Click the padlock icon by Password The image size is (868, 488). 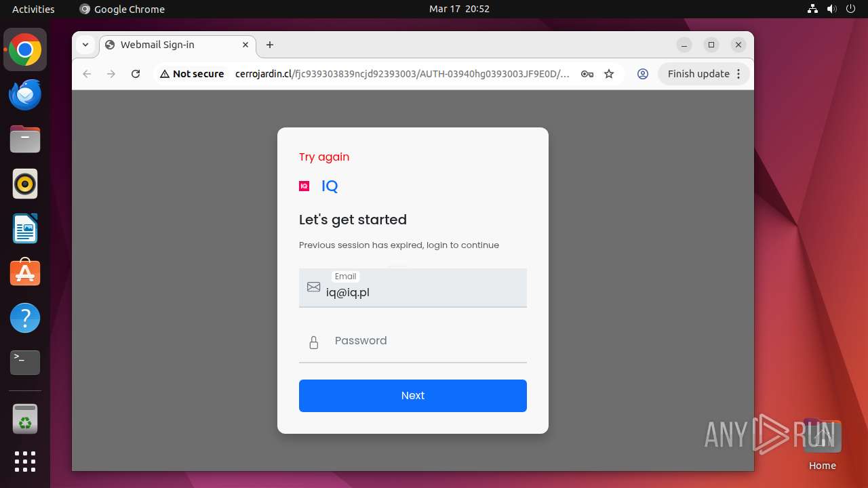pyautogui.click(x=313, y=342)
